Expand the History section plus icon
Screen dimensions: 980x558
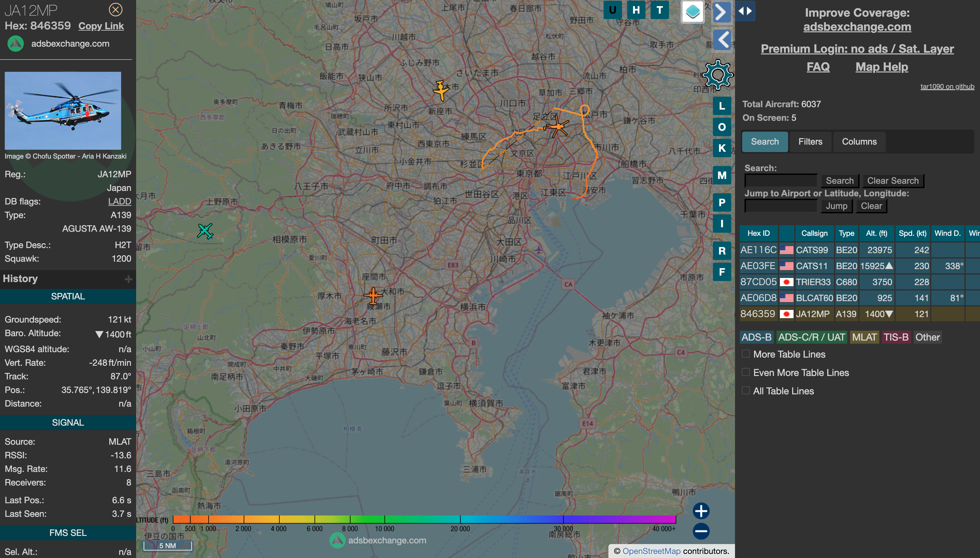click(128, 279)
